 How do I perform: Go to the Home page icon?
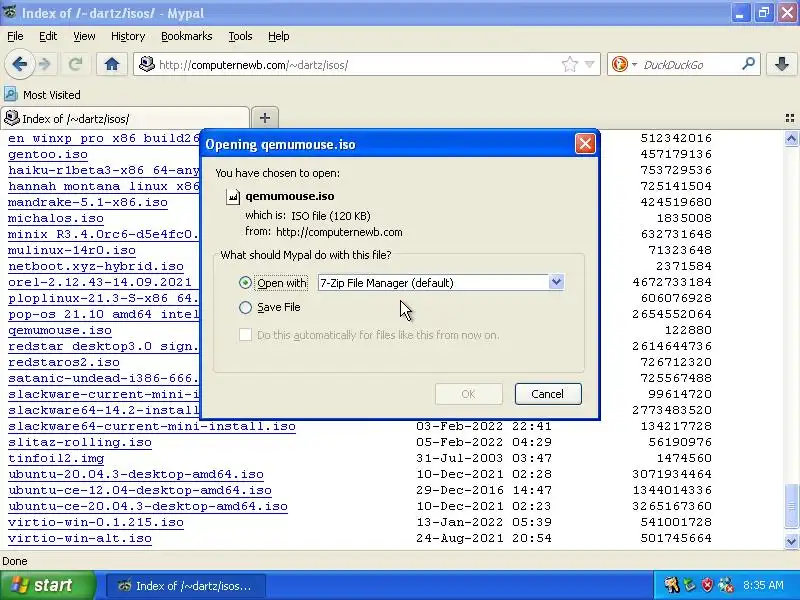(112, 64)
